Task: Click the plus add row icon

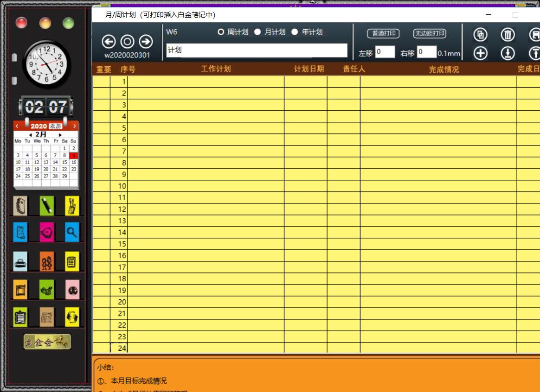Action: click(481, 53)
